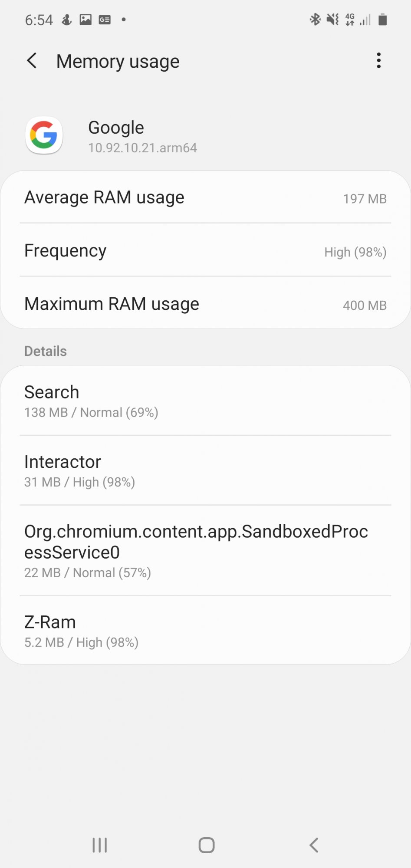411x868 pixels.
Task: Tap the Google app name heading
Action: pos(116,128)
